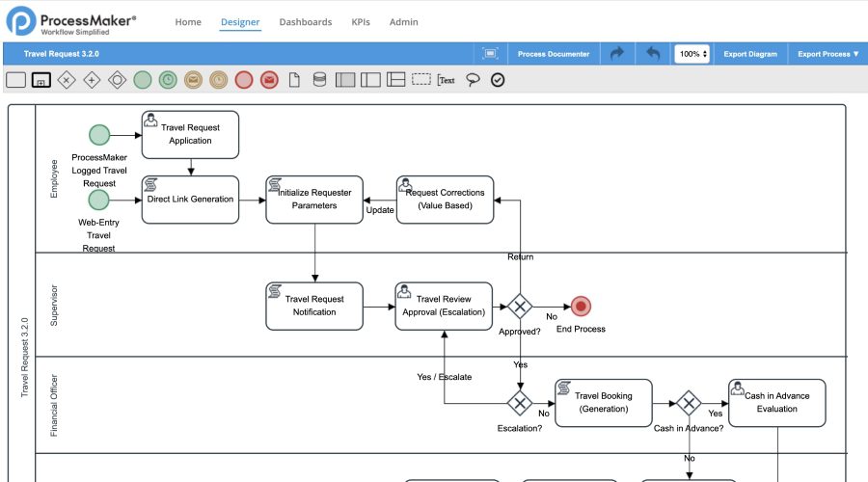Image resolution: width=868 pixels, height=482 pixels.
Task: Click the Employee lane label
Action: coord(54,178)
